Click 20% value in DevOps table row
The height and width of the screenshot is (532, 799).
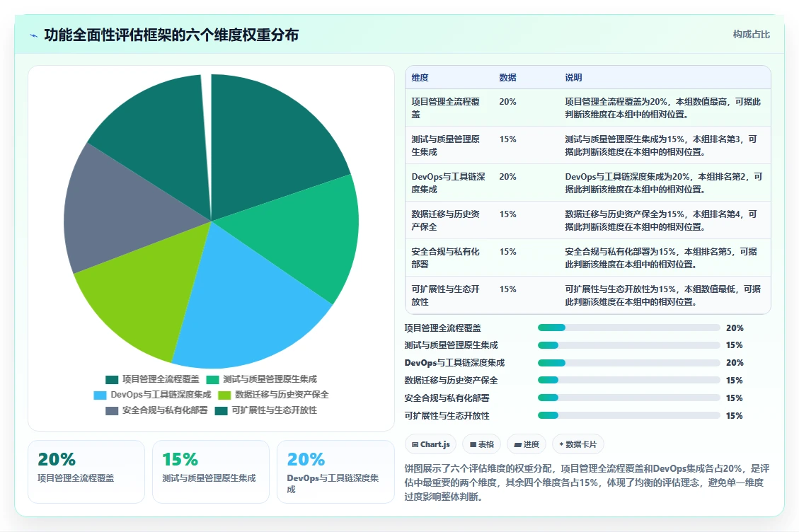tap(507, 177)
